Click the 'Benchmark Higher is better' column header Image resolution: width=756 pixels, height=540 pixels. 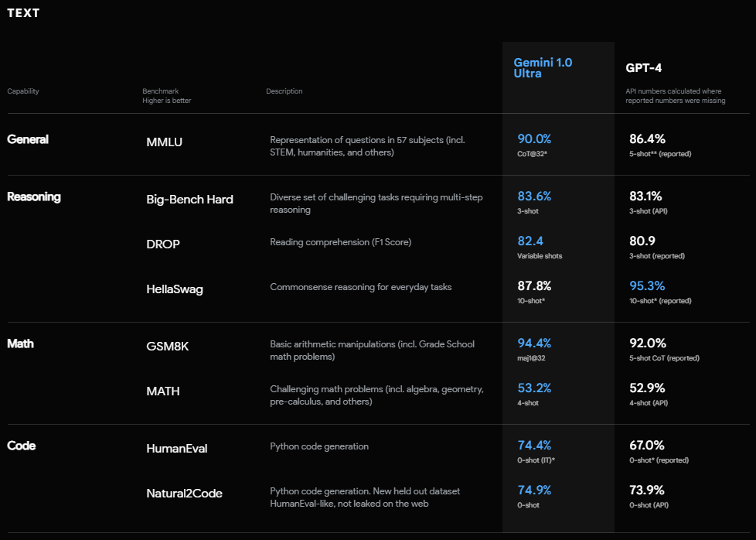click(x=166, y=96)
